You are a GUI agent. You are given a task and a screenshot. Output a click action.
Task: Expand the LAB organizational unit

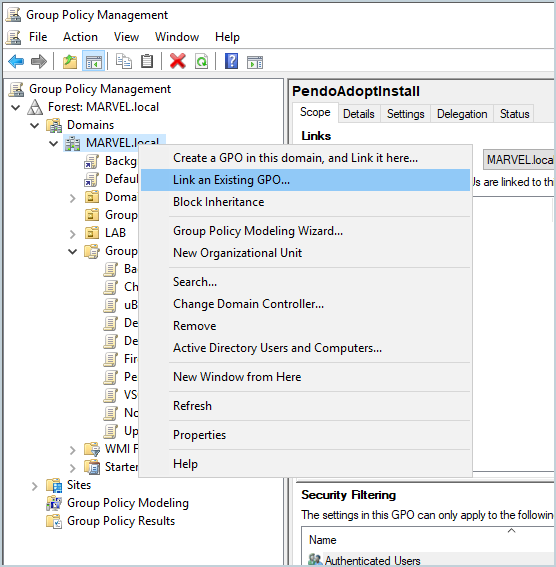click(x=73, y=234)
